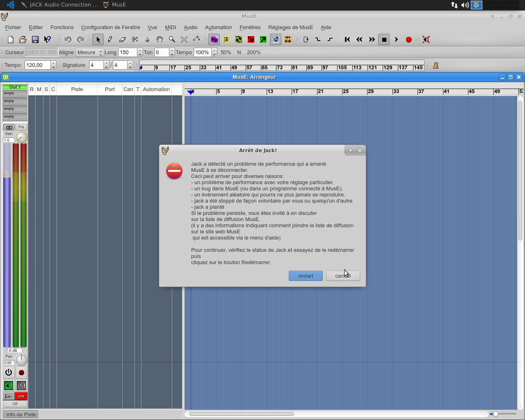Click the cancel button in the Jack dialog
The width and height of the screenshot is (525, 420).
343,276
